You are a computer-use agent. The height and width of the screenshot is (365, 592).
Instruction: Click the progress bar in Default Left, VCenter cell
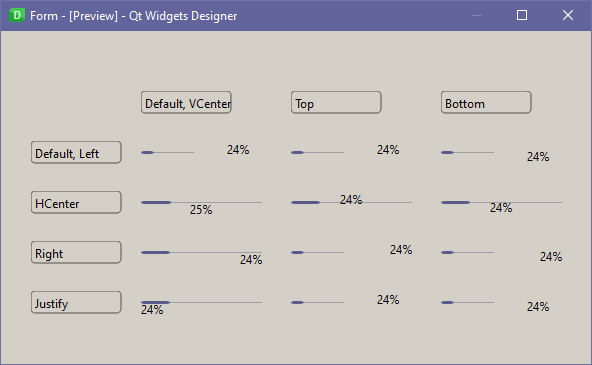click(x=195, y=151)
